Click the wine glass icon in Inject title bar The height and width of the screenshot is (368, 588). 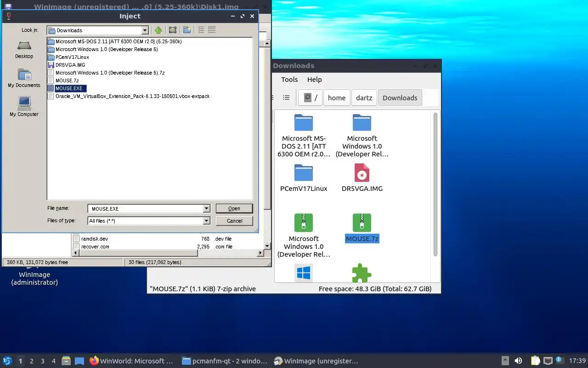click(8, 16)
